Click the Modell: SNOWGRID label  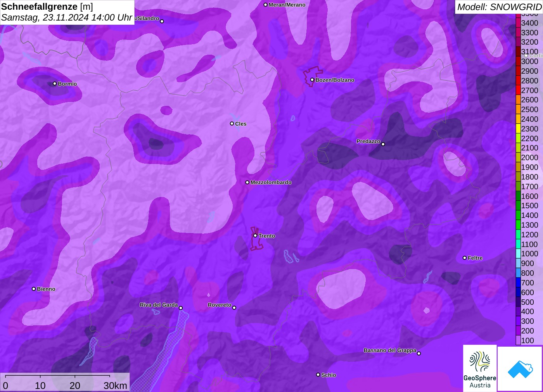tap(499, 7)
